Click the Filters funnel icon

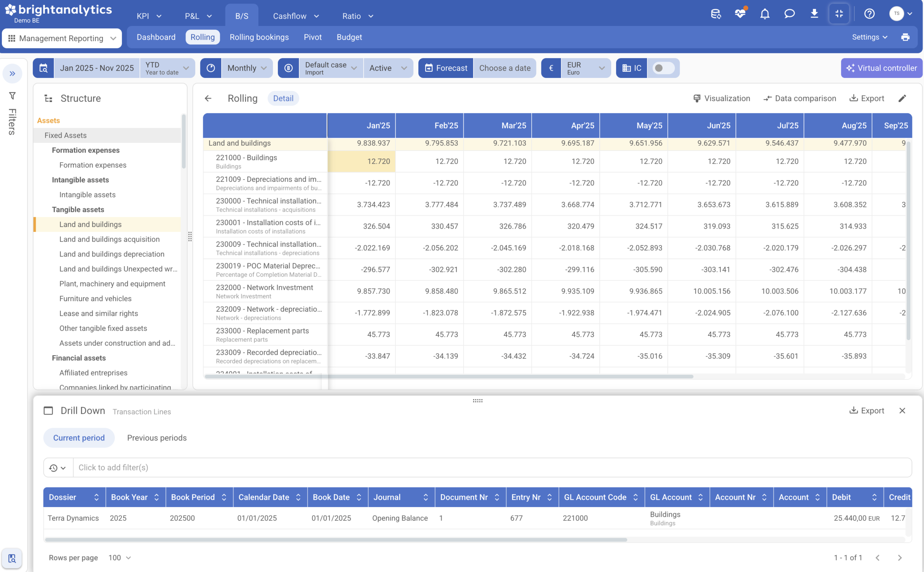tap(13, 96)
